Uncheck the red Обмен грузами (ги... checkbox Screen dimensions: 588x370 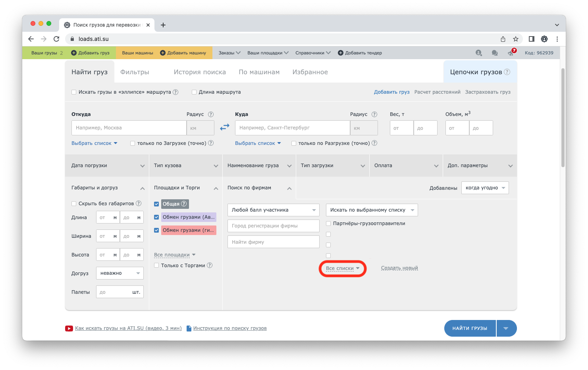click(156, 230)
